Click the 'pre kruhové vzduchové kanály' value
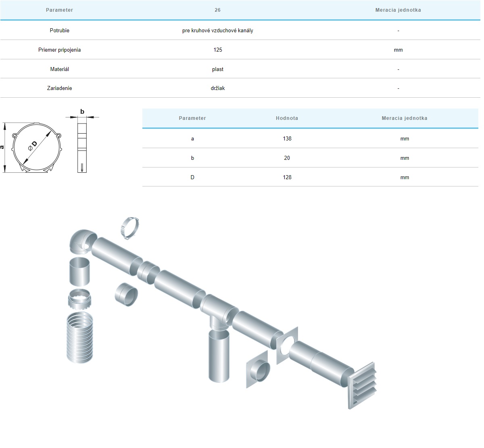The width and height of the screenshot is (484, 448). pyautogui.click(x=217, y=31)
